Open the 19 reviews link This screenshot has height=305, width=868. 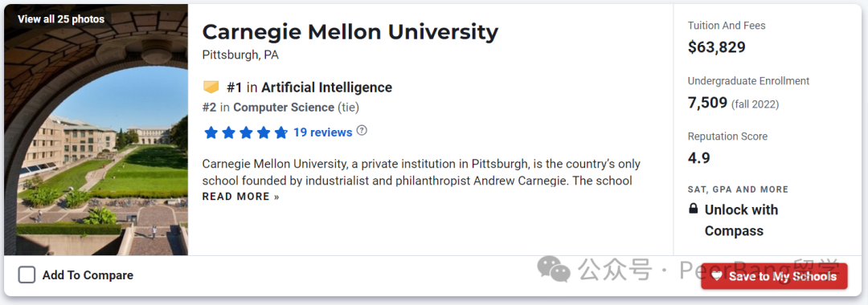click(323, 132)
